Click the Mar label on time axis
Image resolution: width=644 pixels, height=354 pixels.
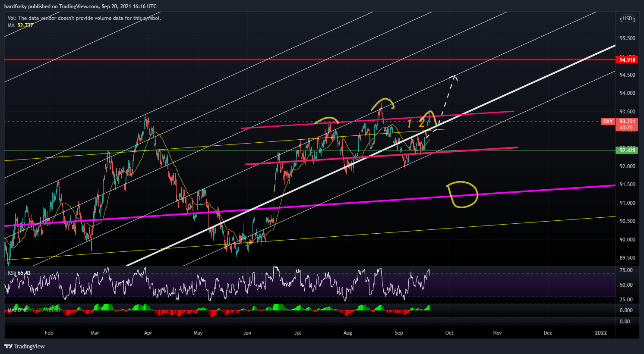click(95, 333)
